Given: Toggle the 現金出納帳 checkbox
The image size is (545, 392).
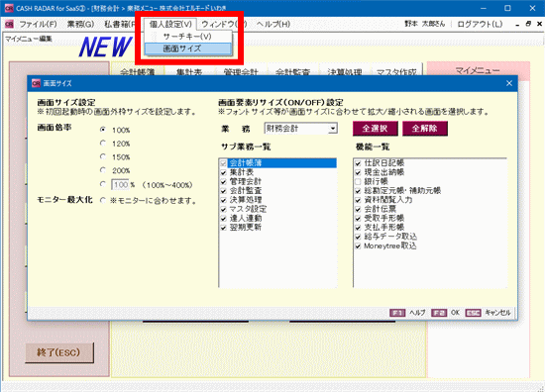Looking at the screenshot, I should [358, 172].
